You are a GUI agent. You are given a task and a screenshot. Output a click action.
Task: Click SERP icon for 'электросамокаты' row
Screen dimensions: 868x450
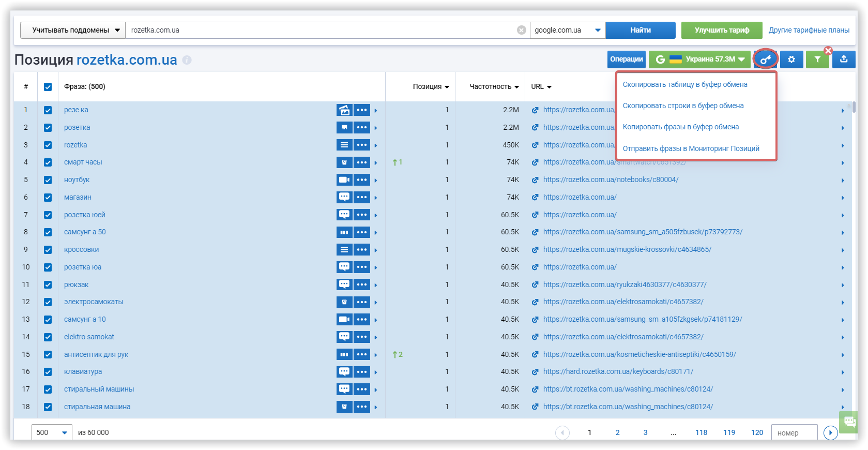[344, 302]
